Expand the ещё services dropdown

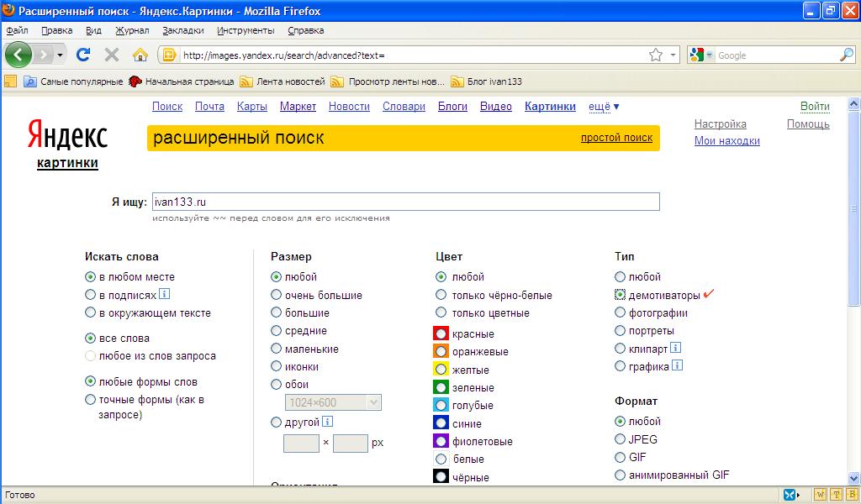[x=604, y=107]
